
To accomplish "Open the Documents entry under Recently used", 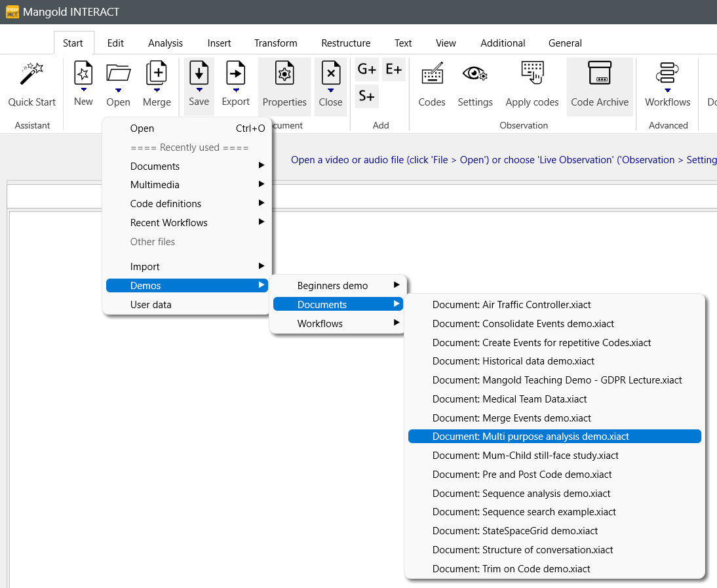I will pyautogui.click(x=187, y=166).
